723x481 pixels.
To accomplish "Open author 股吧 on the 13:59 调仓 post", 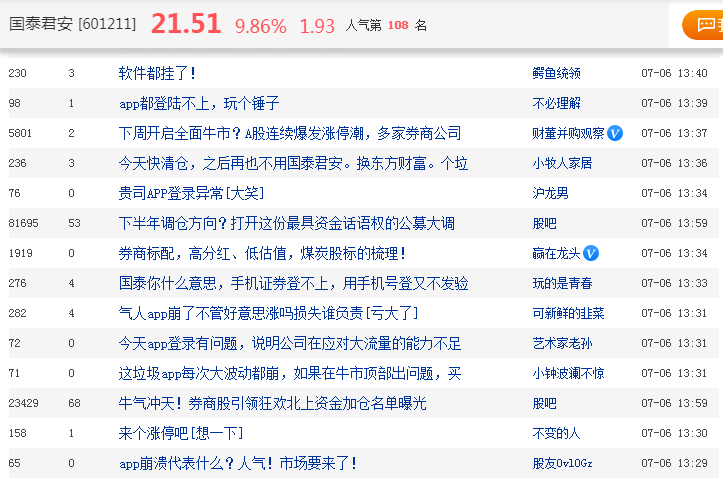I will pyautogui.click(x=544, y=223).
